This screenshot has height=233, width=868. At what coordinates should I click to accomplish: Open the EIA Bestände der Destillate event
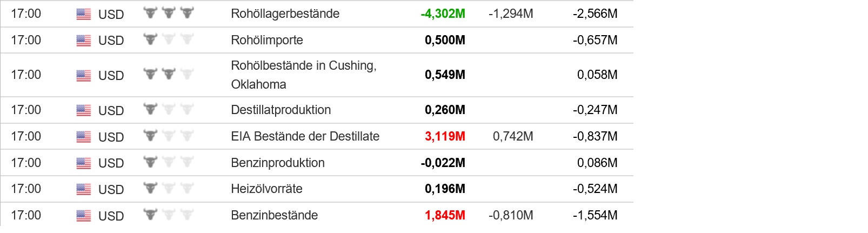click(305, 136)
